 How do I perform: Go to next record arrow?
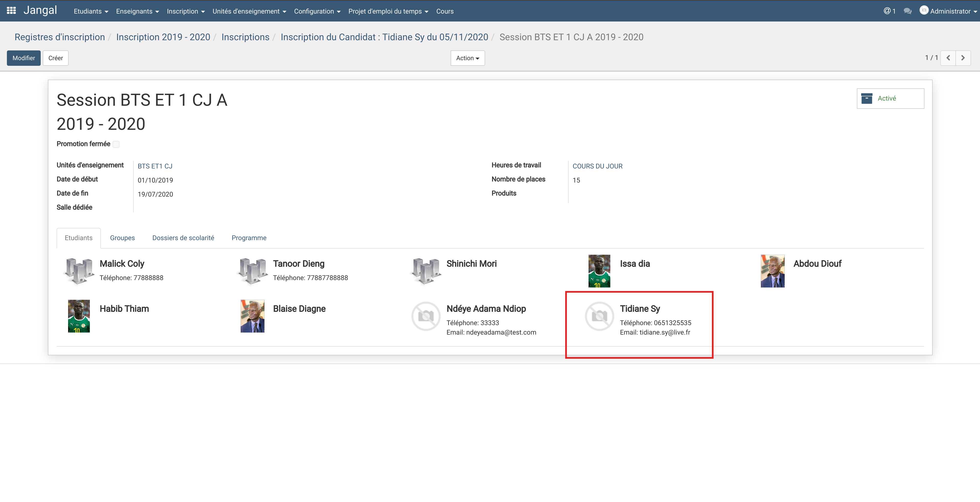963,58
